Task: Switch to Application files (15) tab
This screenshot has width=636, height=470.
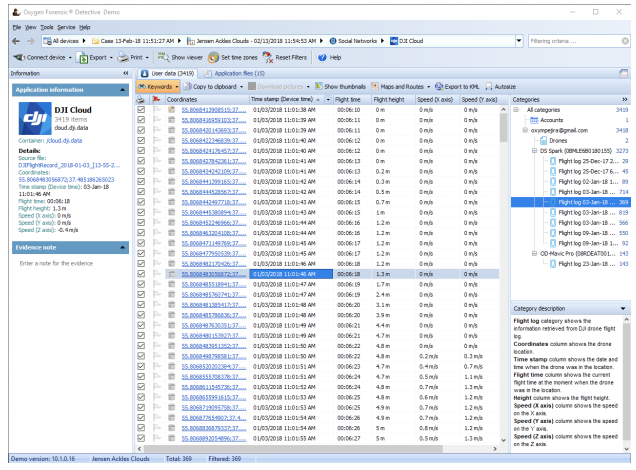Action: [234, 73]
